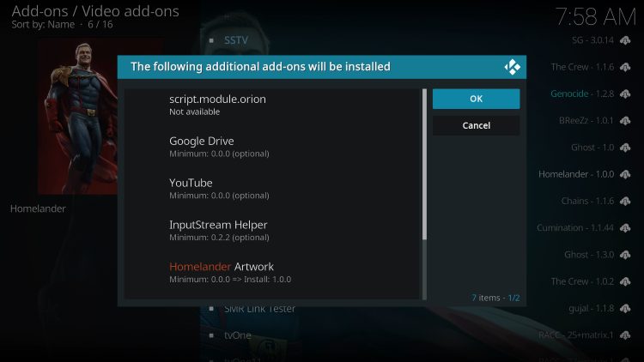Click download icon beside SG - 3.0.14
Screen dimensions: 644x362
625,40
